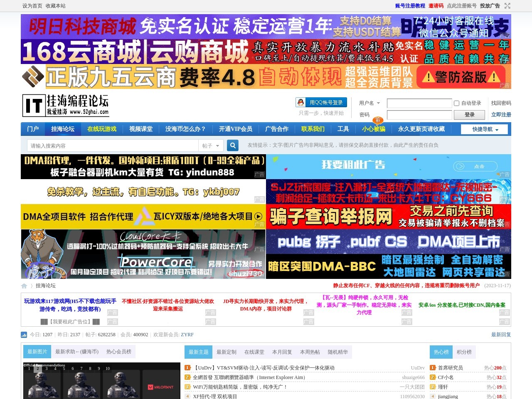The width and height of the screenshot is (532, 399).
Task: Click breadcrumb 挂海论坛 link
Action: click(x=46, y=286)
